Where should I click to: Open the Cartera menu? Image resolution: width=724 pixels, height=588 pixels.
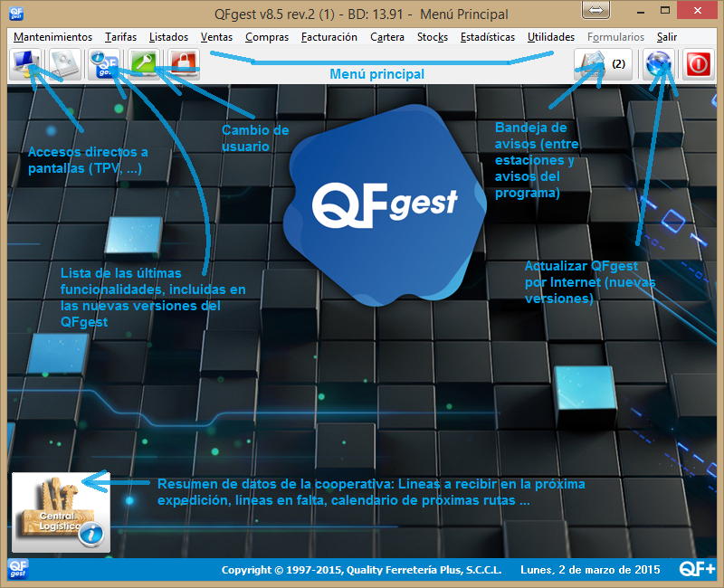click(387, 37)
